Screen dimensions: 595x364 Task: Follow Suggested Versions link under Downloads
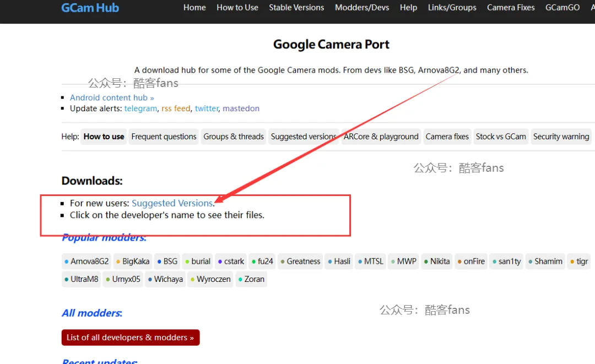(172, 203)
